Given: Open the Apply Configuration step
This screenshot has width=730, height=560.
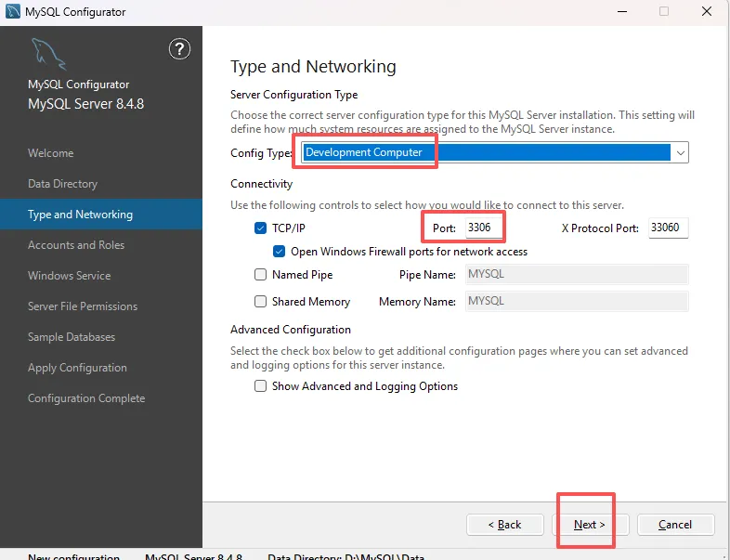Looking at the screenshot, I should coord(77,368).
